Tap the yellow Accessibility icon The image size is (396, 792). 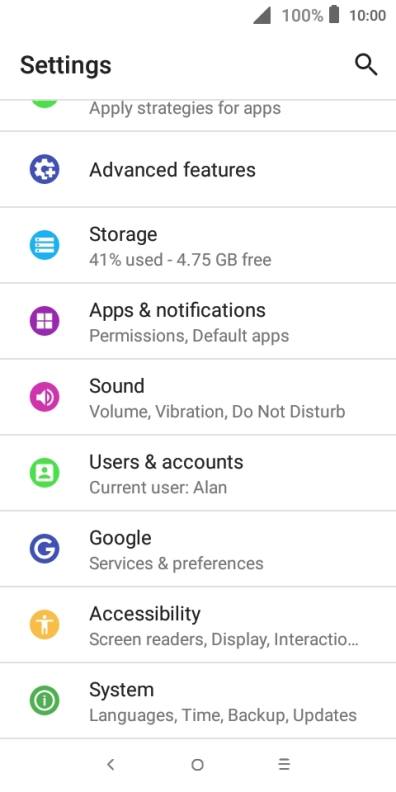coord(44,625)
